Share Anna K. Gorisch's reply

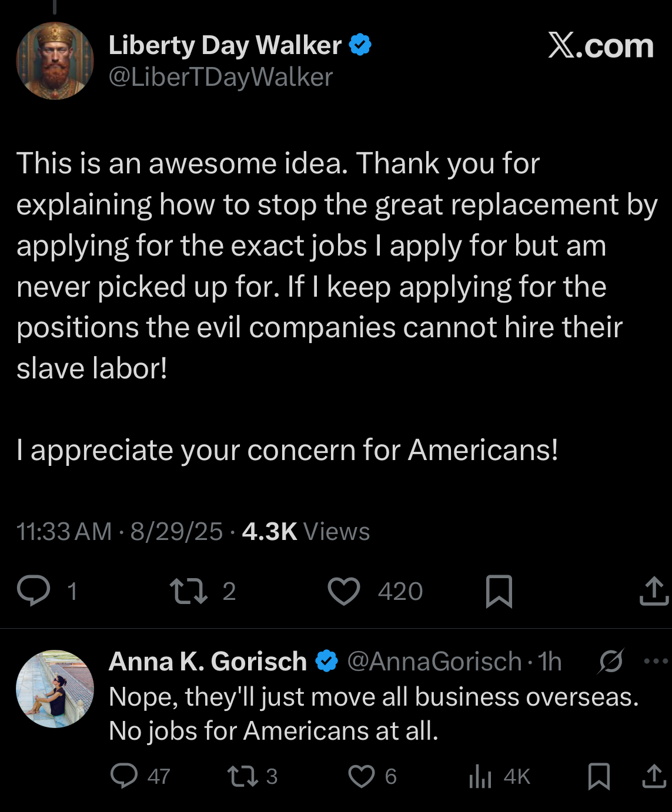(x=654, y=776)
